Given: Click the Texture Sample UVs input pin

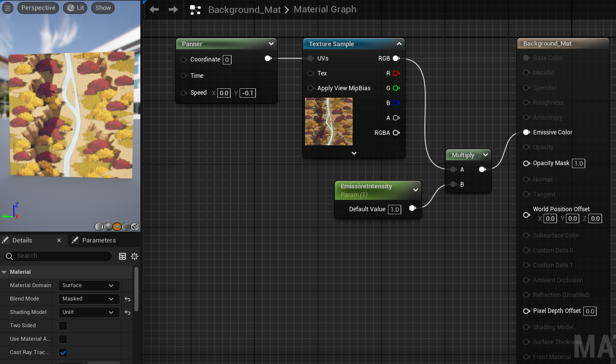Looking at the screenshot, I should [x=310, y=59].
